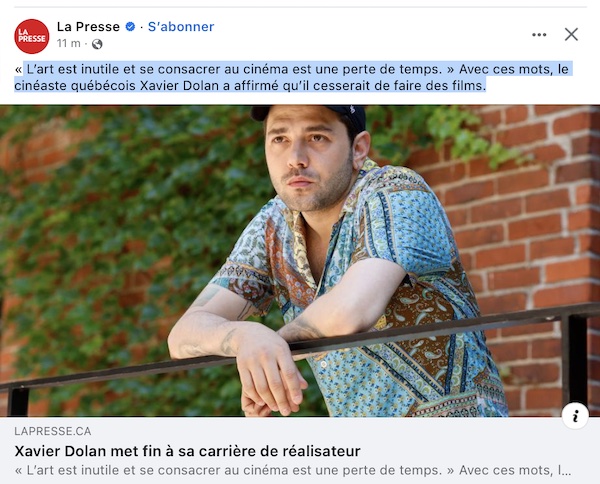Follow the page via S'abonner
This screenshot has width=600, height=484.
tap(181, 27)
